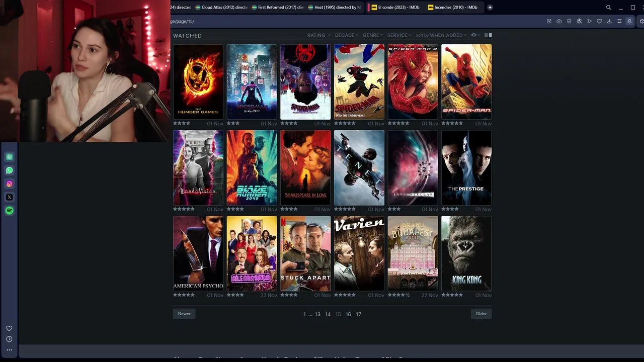This screenshot has height=362, width=644.
Task: Open the King Kong poster
Action: 466,253
